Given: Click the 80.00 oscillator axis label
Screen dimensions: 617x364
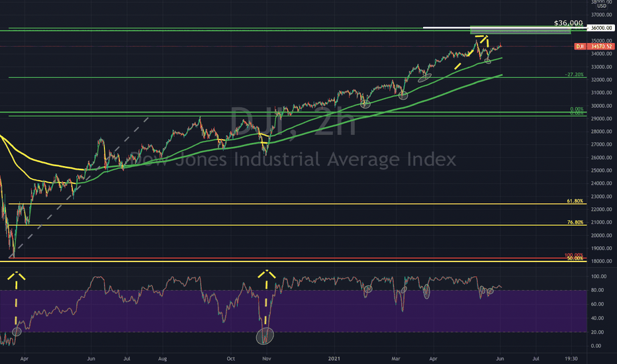Looking at the screenshot, I should 596,291.
